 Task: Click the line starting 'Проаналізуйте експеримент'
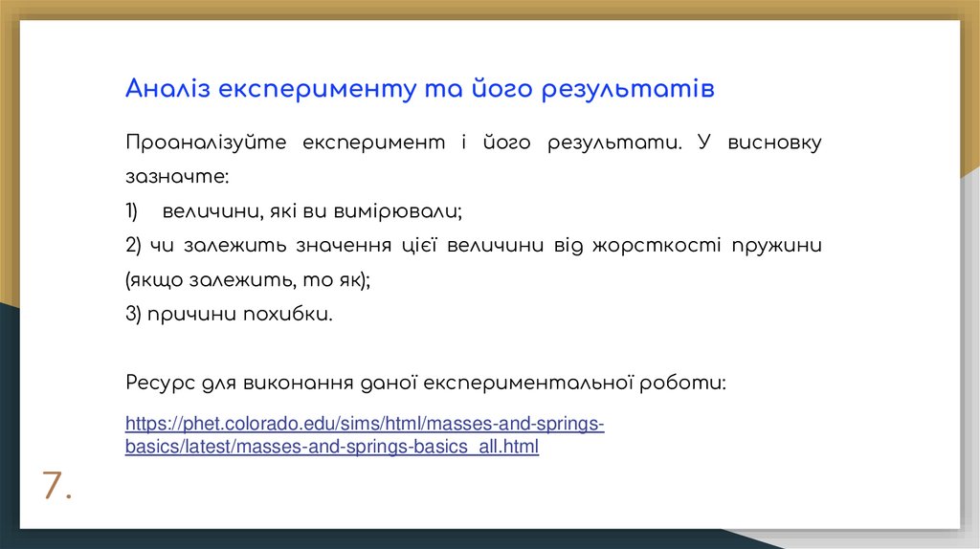tap(473, 143)
